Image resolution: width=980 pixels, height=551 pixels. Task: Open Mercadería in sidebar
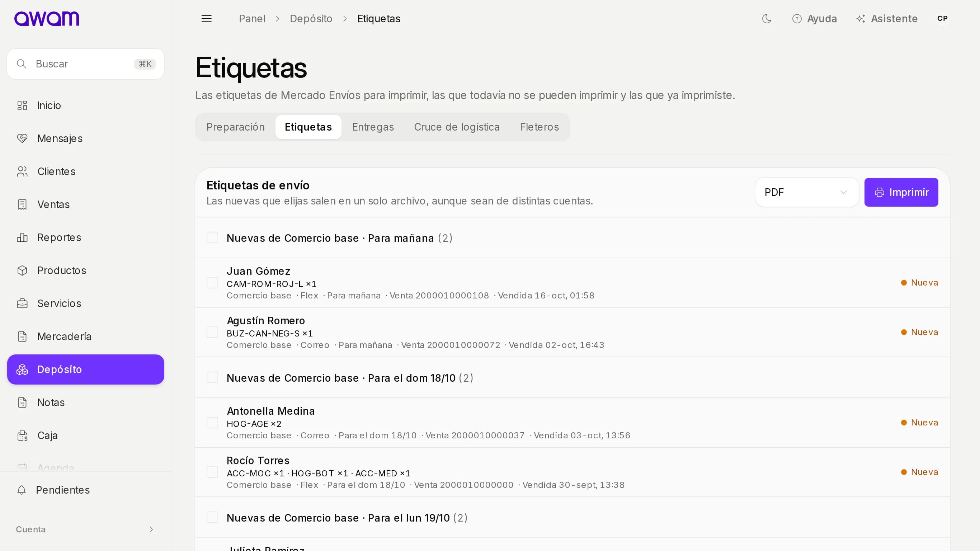click(x=86, y=336)
